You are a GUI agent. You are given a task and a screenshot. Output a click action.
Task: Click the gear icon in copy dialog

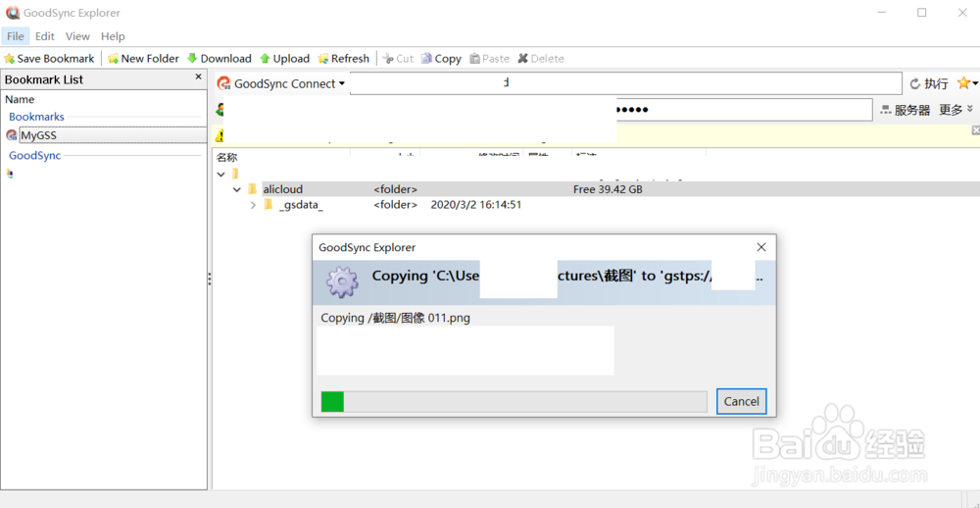click(x=342, y=282)
